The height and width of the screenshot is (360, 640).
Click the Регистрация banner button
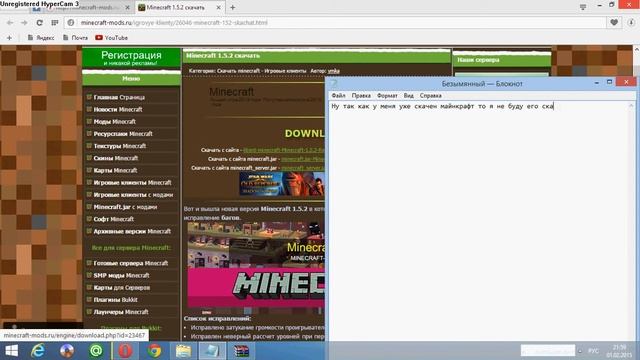coord(131,58)
